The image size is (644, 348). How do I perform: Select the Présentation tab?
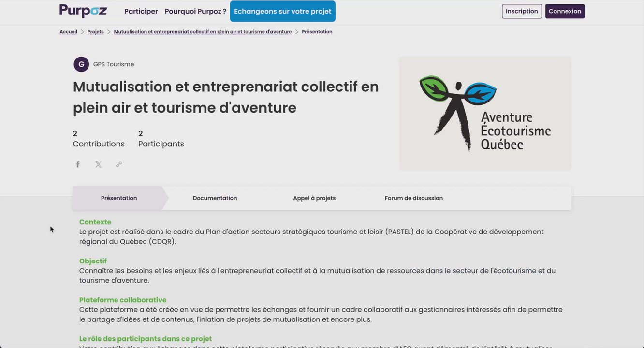[x=119, y=198]
